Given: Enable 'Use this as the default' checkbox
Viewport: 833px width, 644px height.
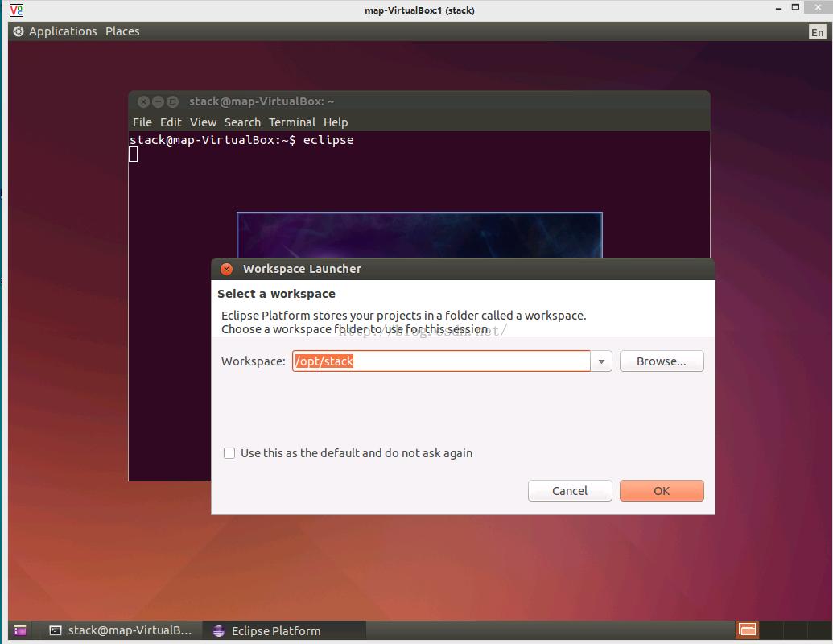Looking at the screenshot, I should click(229, 453).
